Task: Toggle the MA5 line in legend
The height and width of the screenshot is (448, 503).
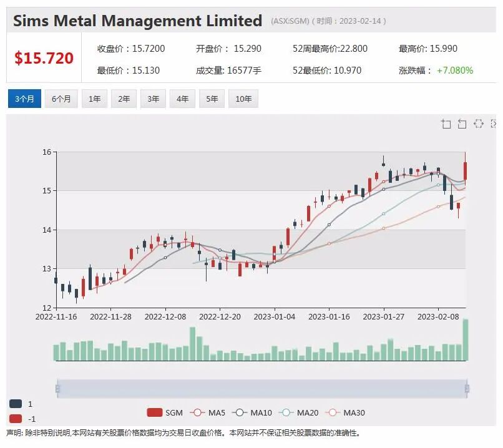Action: 208,412
